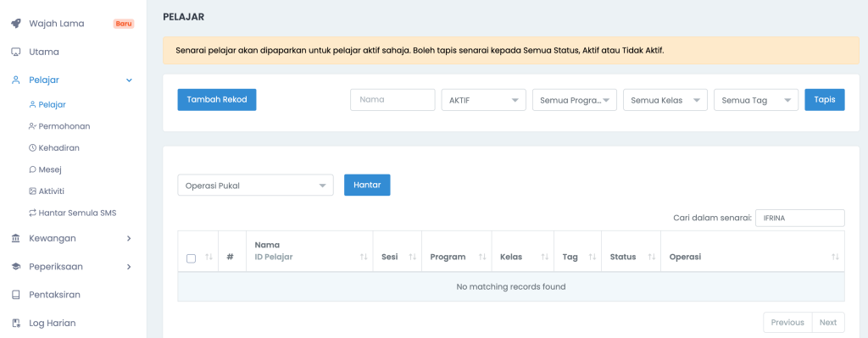Screen dimensions: 868x338
Task: Collapse the Pelajar sidebar menu chevron
Action: (129, 80)
